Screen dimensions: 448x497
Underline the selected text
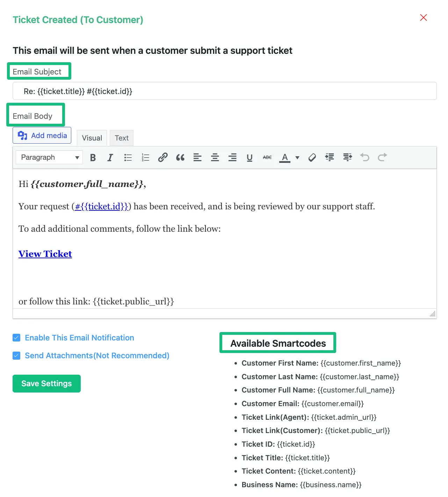click(x=250, y=158)
